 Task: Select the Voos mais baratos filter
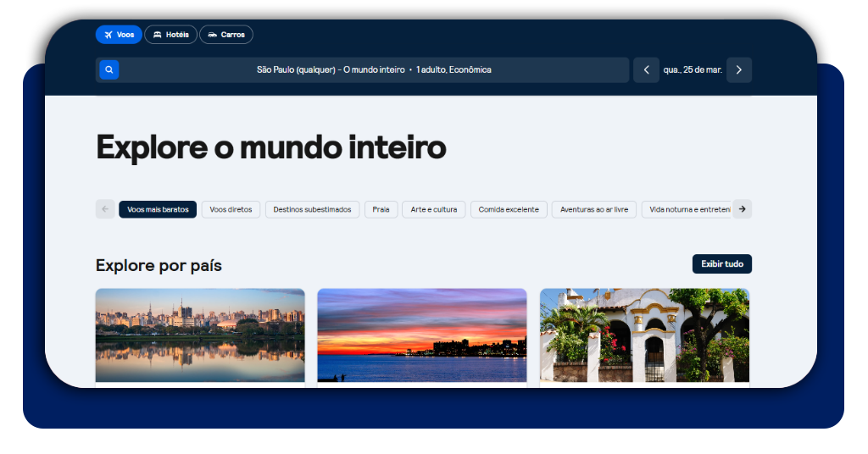(158, 209)
